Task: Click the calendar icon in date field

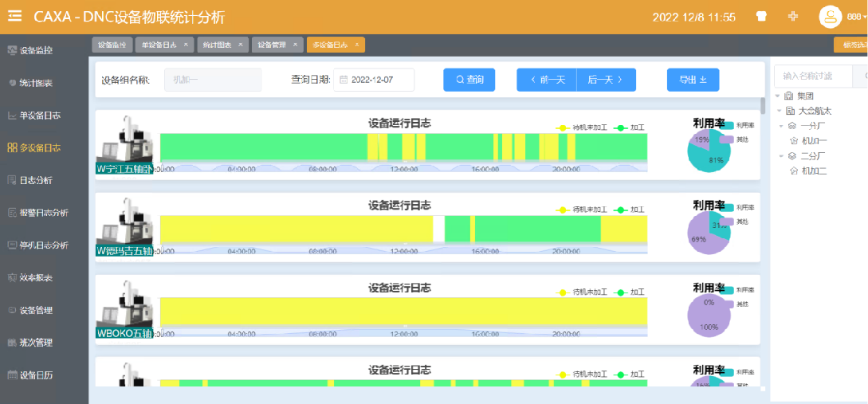Action: click(344, 80)
